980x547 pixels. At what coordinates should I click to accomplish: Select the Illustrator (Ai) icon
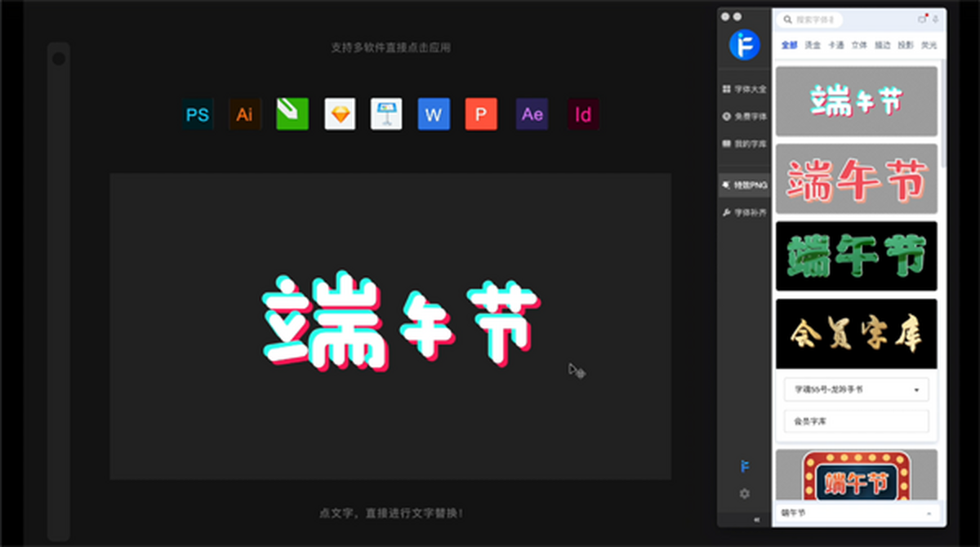(x=244, y=114)
